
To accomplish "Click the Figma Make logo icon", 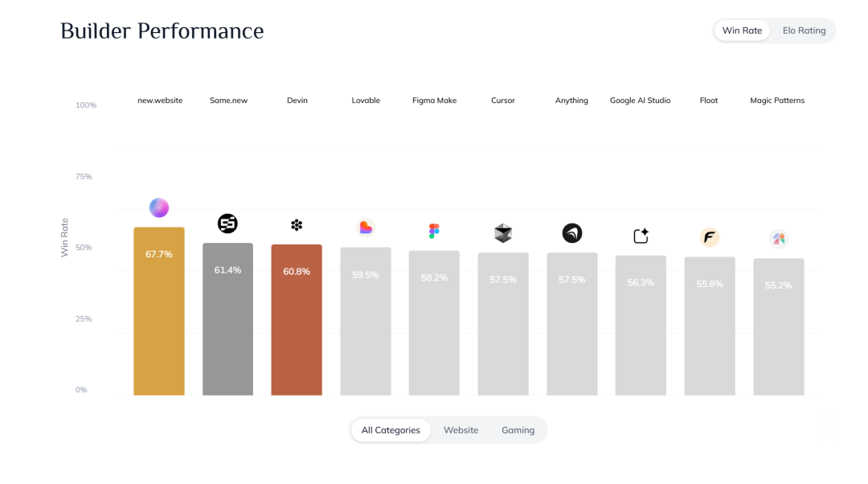I will pos(434,232).
